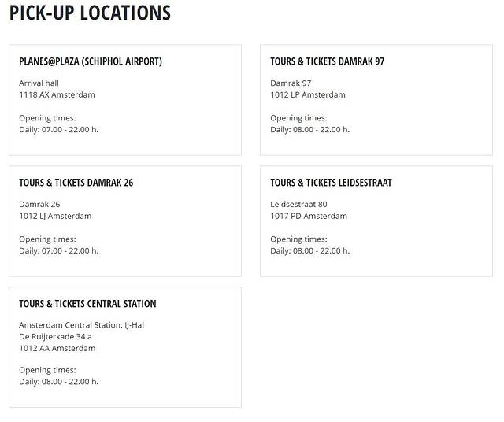The height and width of the screenshot is (422, 504).
Task: Pick the '1012 LJ Amsterdam' postal code line
Action: [55, 216]
